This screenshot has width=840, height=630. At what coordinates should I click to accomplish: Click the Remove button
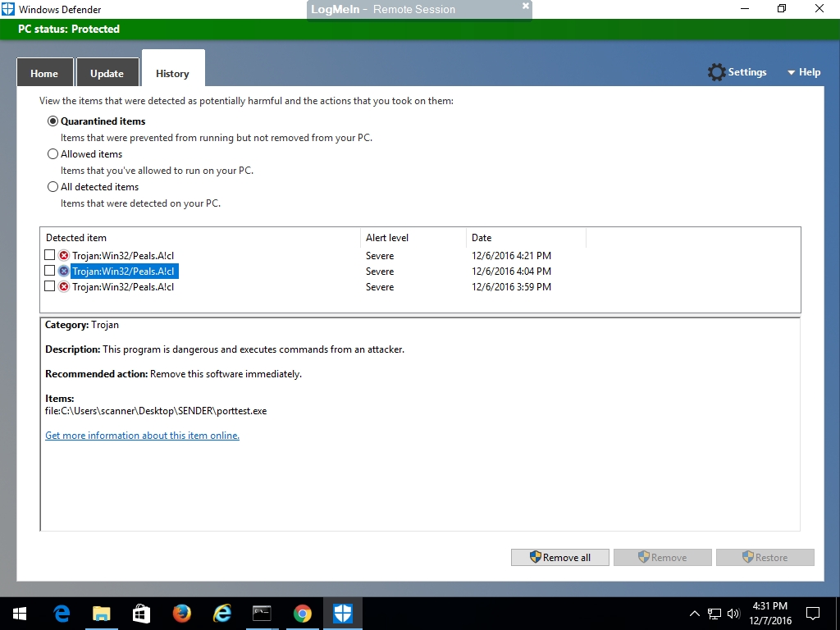(663, 557)
